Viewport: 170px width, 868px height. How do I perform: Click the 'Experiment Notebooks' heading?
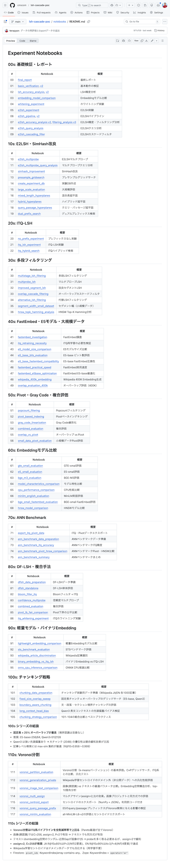point(35,53)
